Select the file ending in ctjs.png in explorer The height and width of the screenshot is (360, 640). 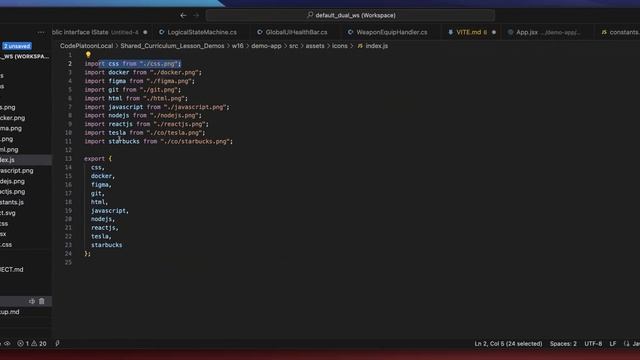[x=26, y=192]
